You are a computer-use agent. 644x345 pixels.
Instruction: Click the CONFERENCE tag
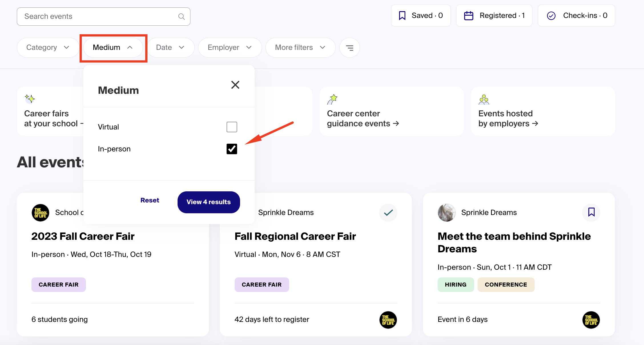pos(506,285)
